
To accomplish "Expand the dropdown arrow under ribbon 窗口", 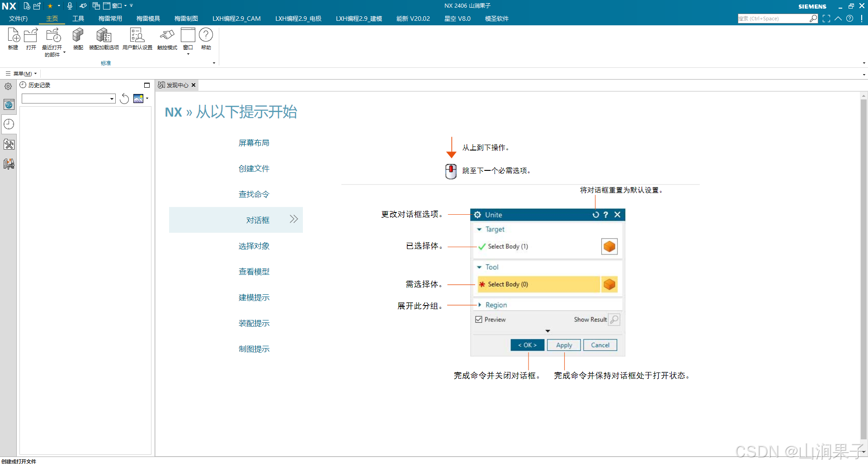I will coord(188,54).
